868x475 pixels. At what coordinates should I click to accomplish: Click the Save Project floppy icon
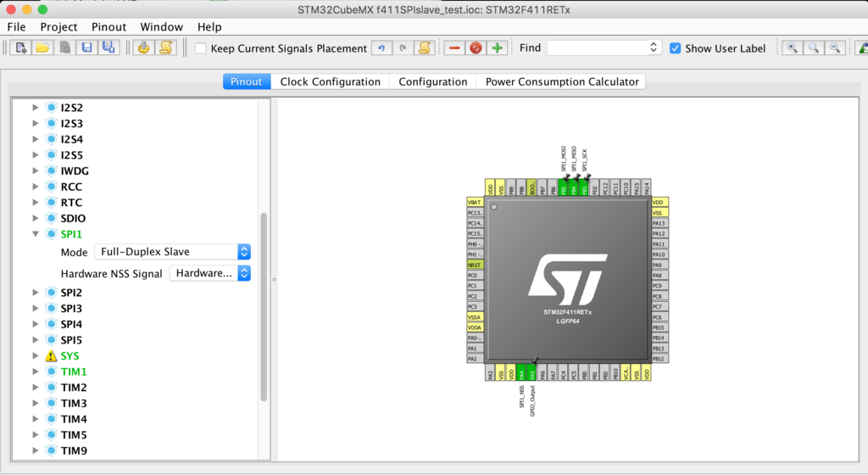tap(87, 48)
